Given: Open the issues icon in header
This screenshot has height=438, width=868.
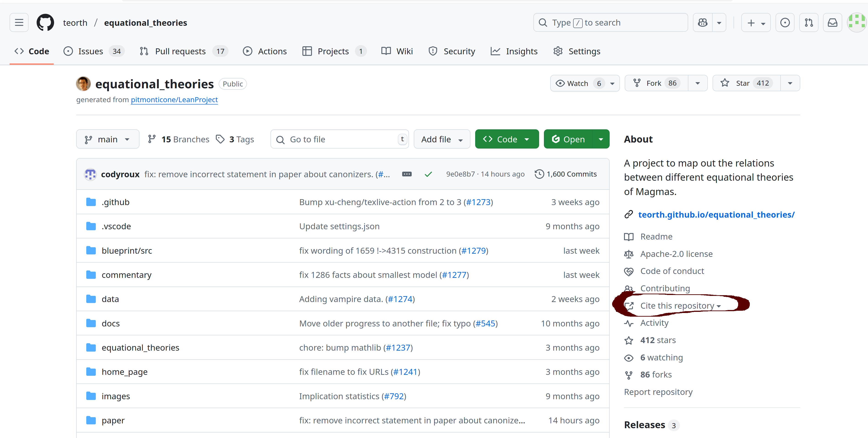Looking at the screenshot, I should [x=785, y=23].
